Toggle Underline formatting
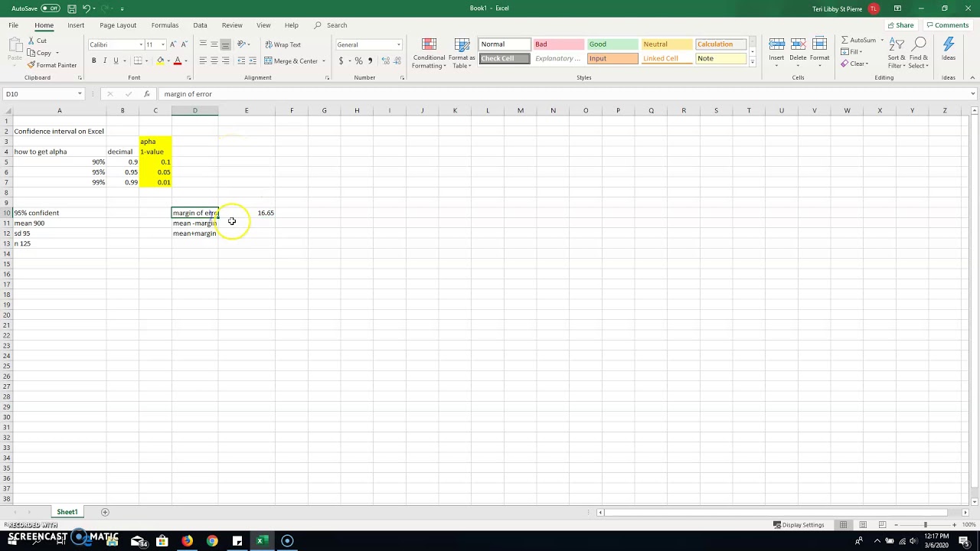The width and height of the screenshot is (980, 551). 116,60
